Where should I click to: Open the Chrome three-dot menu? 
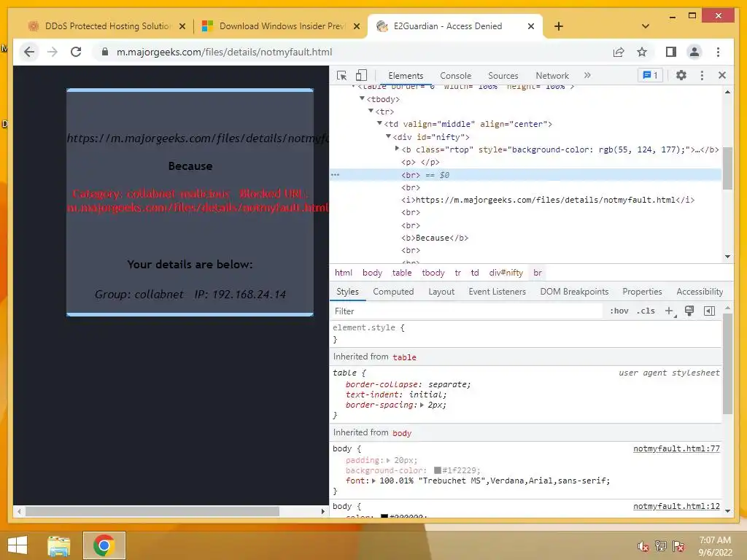point(719,52)
